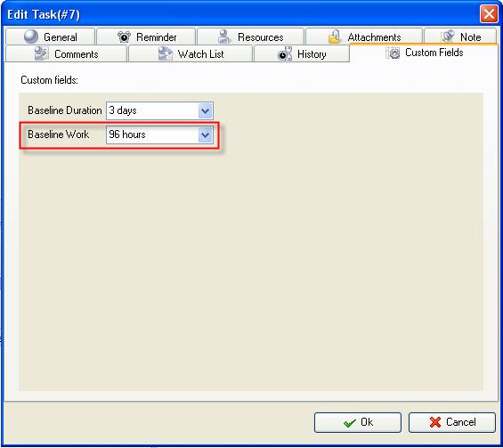Click the Custom Fields gear icon
The image size is (503, 448).
pyautogui.click(x=393, y=53)
